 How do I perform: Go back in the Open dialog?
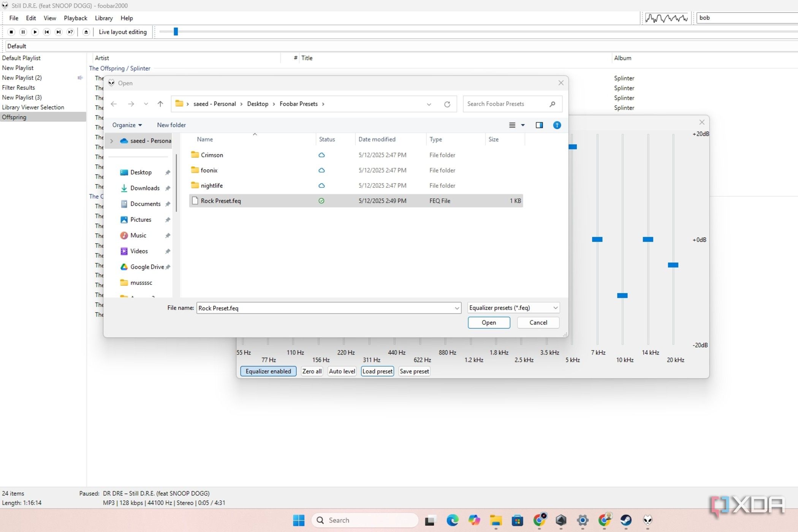(x=114, y=104)
